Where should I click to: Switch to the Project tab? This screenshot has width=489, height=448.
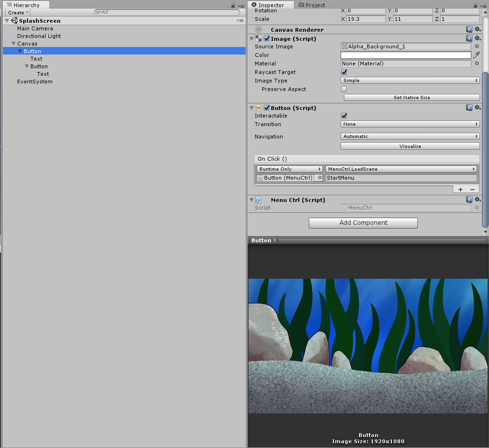312,5
